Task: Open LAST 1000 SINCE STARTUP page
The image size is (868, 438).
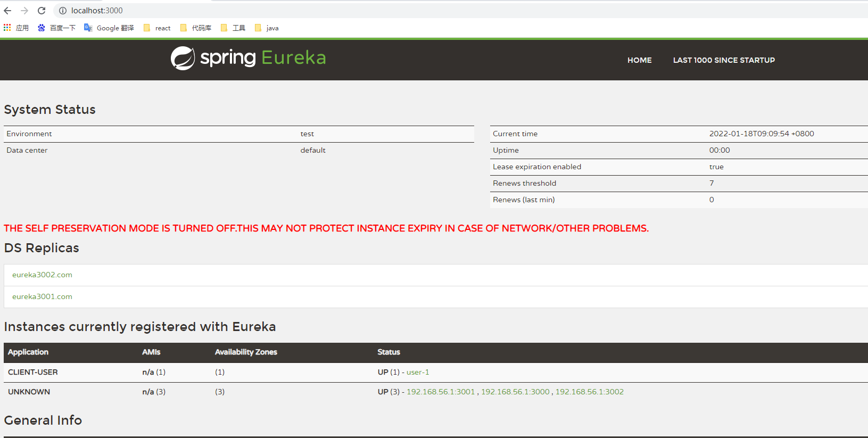Action: (724, 60)
